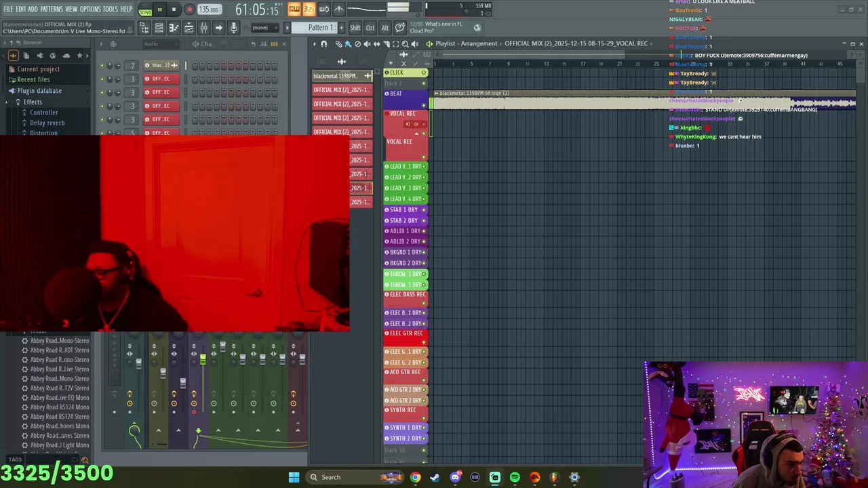The image size is (868, 488).
Task: Open the ADD menu
Action: (x=33, y=9)
